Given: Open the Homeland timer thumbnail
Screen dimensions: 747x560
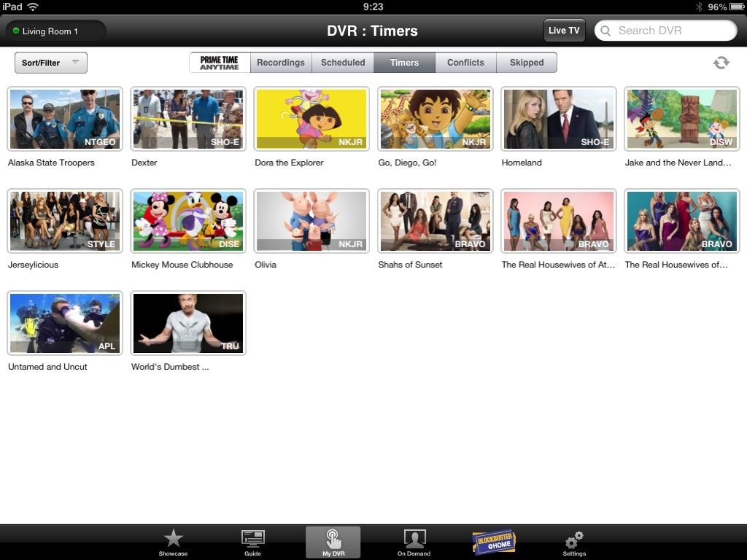Looking at the screenshot, I should point(558,119).
